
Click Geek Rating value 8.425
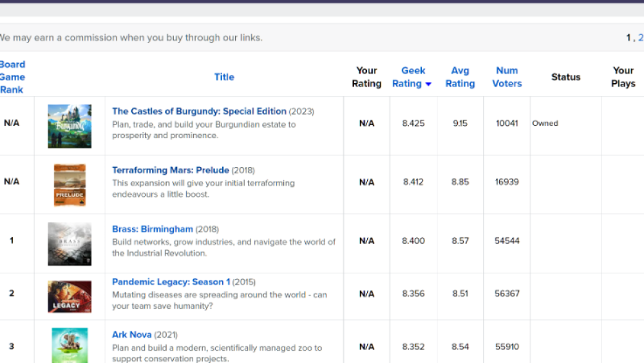(x=413, y=123)
